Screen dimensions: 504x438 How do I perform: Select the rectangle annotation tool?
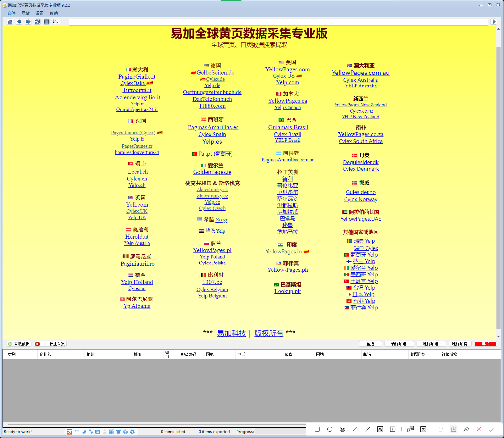click(317, 429)
